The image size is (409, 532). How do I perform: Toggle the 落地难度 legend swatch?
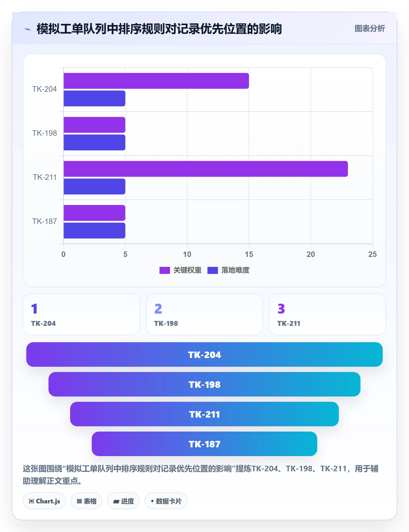212,270
